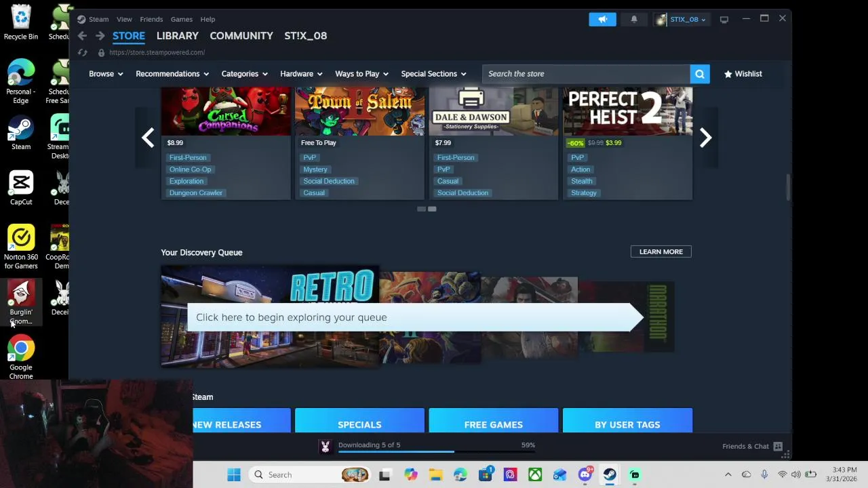The height and width of the screenshot is (488, 868).
Task: Open Friends & Chat grid icon
Action: [x=778, y=446]
